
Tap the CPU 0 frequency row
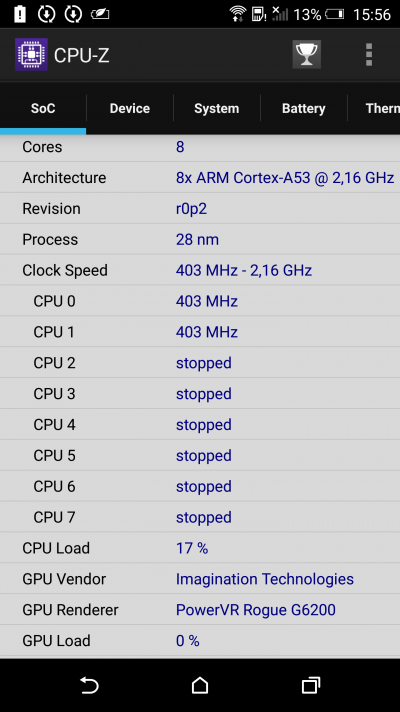200,301
